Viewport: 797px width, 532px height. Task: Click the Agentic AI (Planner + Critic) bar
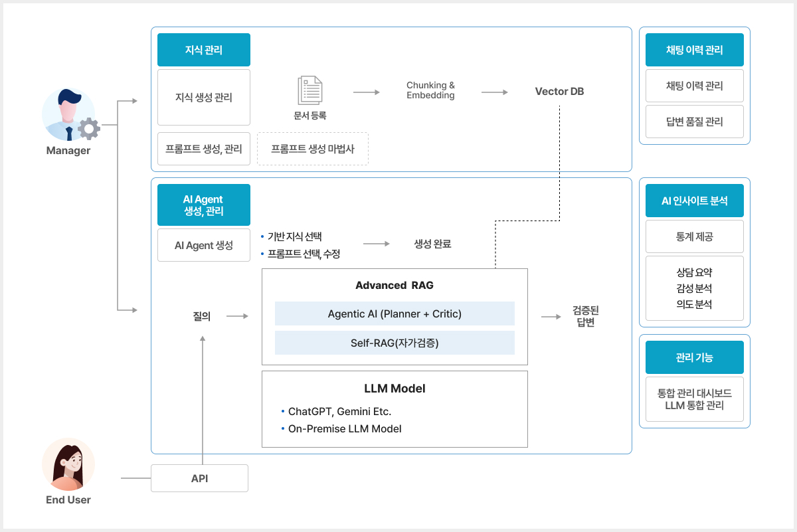pyautogui.click(x=395, y=313)
